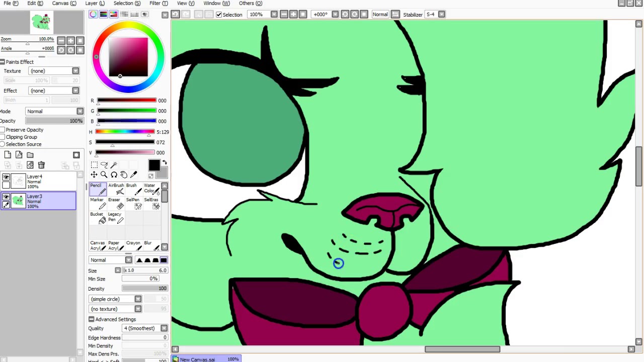Select the Marker tool
Screen dimensions: 644x362
click(x=98, y=203)
